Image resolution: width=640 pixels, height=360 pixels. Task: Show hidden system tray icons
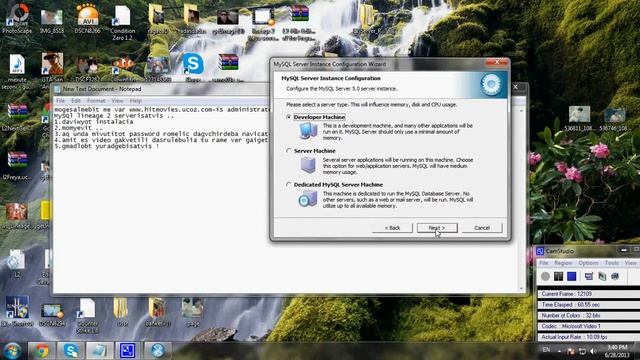[560, 351]
